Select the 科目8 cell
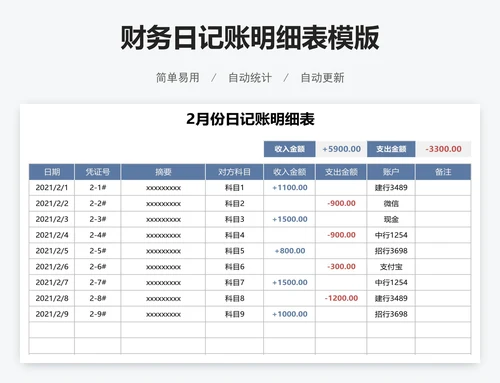 [x=234, y=298]
